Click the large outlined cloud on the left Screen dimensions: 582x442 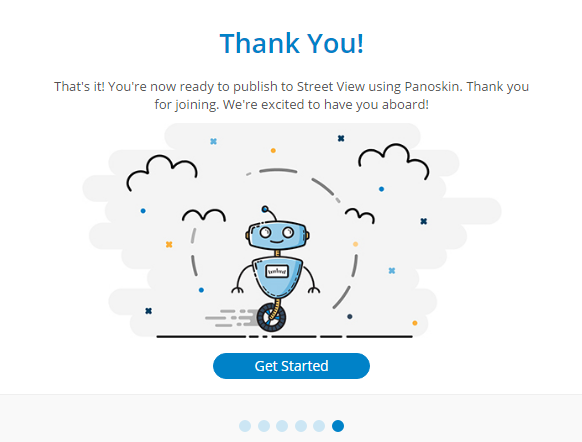click(162, 173)
